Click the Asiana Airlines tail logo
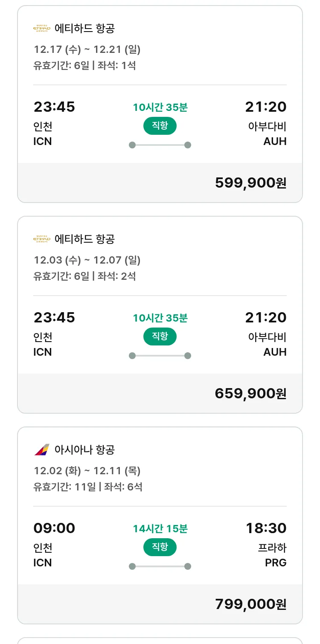The image size is (320, 644). tap(42, 450)
